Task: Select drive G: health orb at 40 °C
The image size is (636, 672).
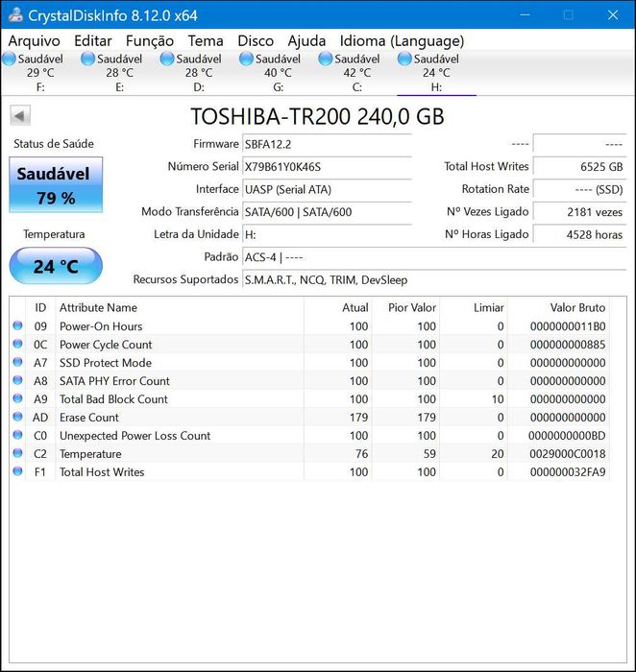Action: coord(246,59)
